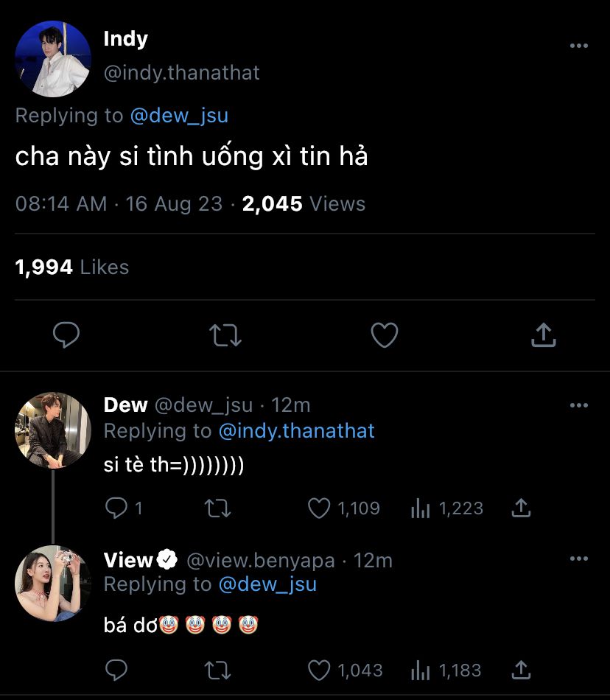
Task: Share View's reply
Action: [521, 670]
